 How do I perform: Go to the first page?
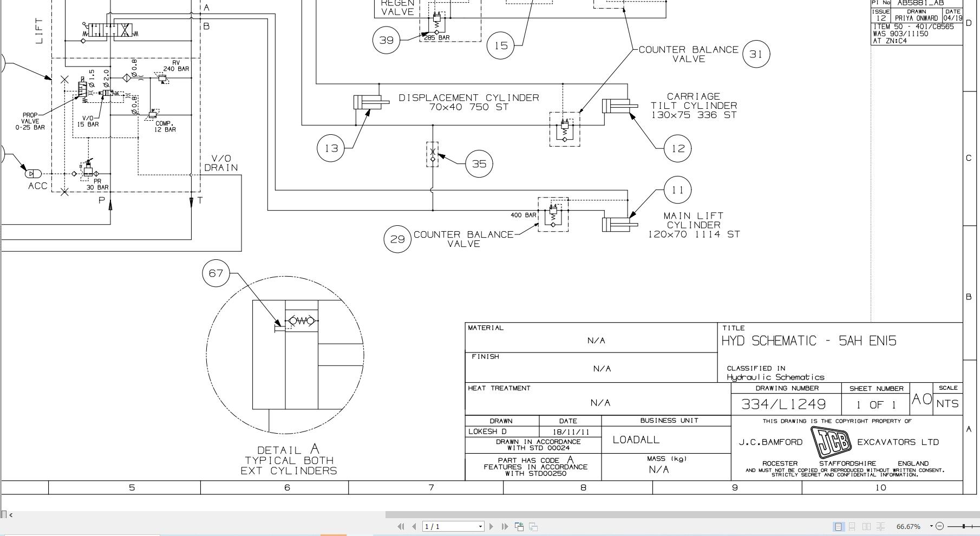click(x=401, y=526)
